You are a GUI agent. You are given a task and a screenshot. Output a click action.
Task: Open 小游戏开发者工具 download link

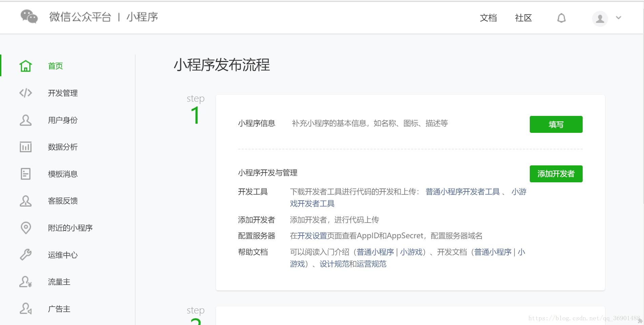point(312,203)
